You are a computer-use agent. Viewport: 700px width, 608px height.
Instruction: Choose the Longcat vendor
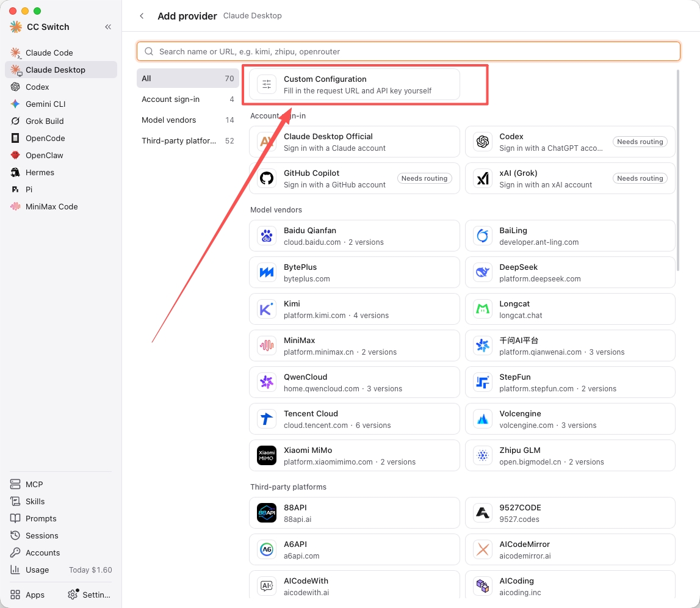[570, 309]
